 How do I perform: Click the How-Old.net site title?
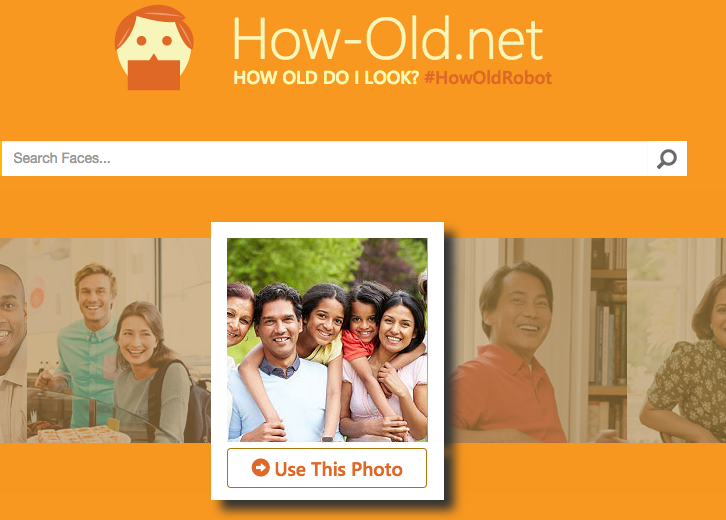click(388, 38)
